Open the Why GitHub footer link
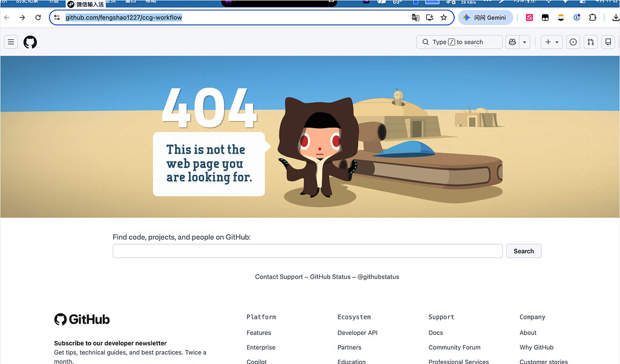This screenshot has width=620, height=364. [536, 348]
